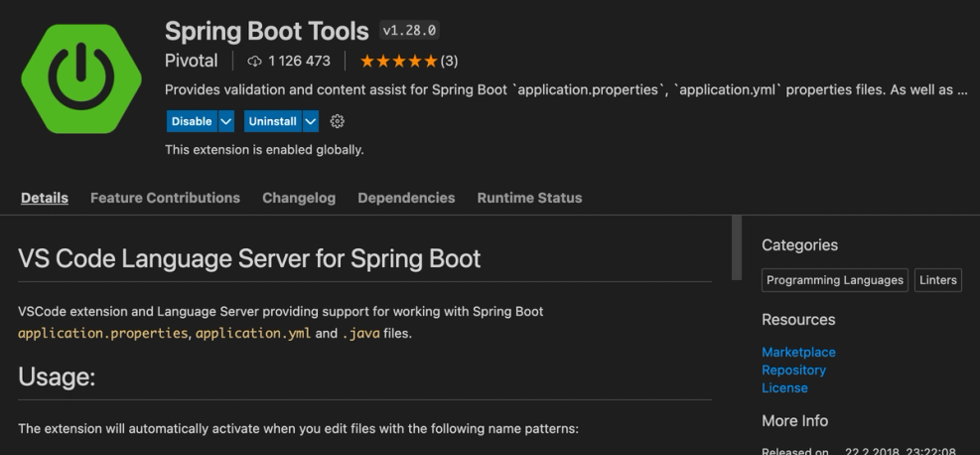Click the Uninstall button
Viewport: 980px width, 455px height.
click(x=272, y=121)
